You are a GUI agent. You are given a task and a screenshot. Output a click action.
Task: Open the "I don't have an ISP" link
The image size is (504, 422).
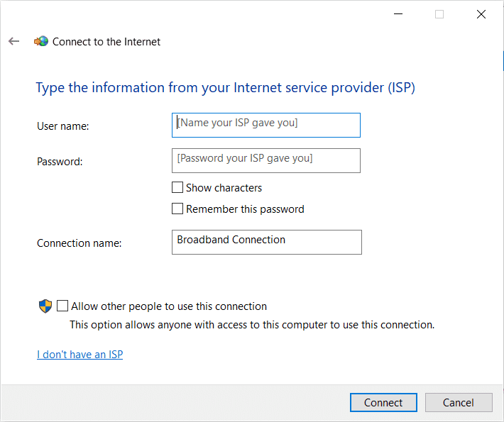[x=80, y=355]
